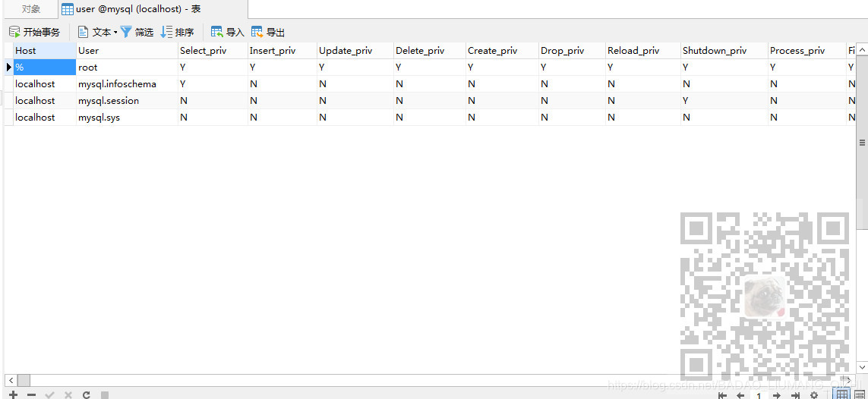Click the Begin Transaction (开始事务) button
Viewport: 868px width, 399px height.
point(34,32)
